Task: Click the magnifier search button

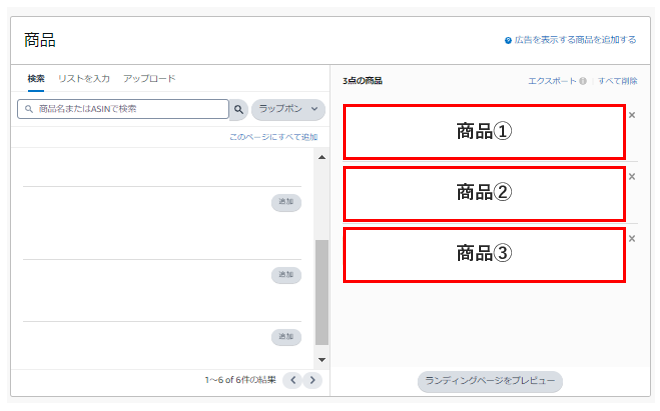Action: 239,109
